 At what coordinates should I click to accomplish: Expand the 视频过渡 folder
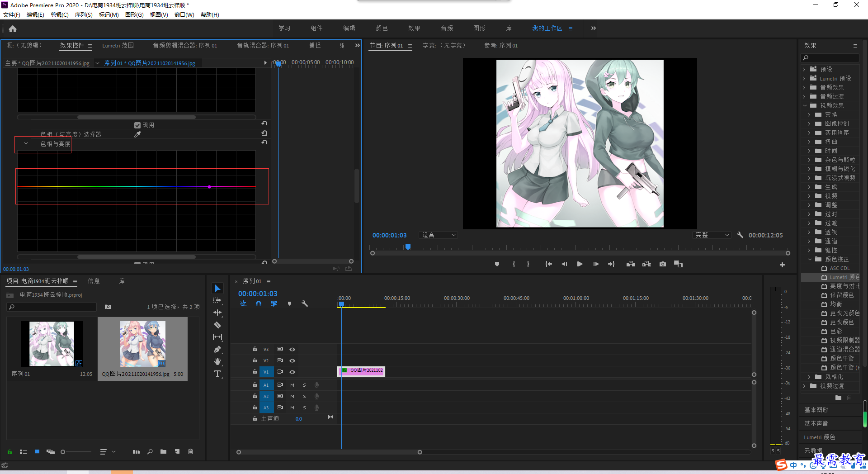coord(804,386)
